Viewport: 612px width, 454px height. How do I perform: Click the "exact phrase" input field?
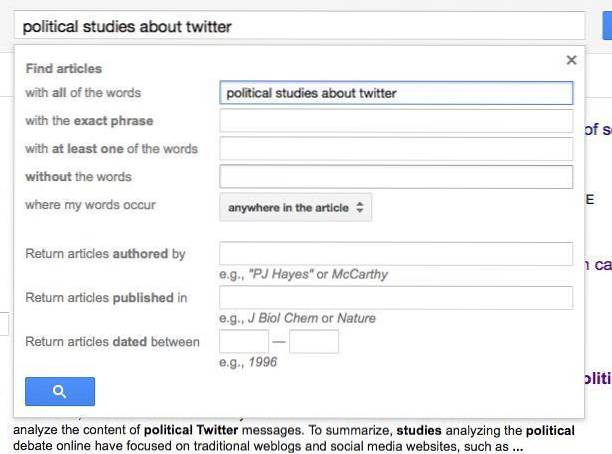point(396,121)
